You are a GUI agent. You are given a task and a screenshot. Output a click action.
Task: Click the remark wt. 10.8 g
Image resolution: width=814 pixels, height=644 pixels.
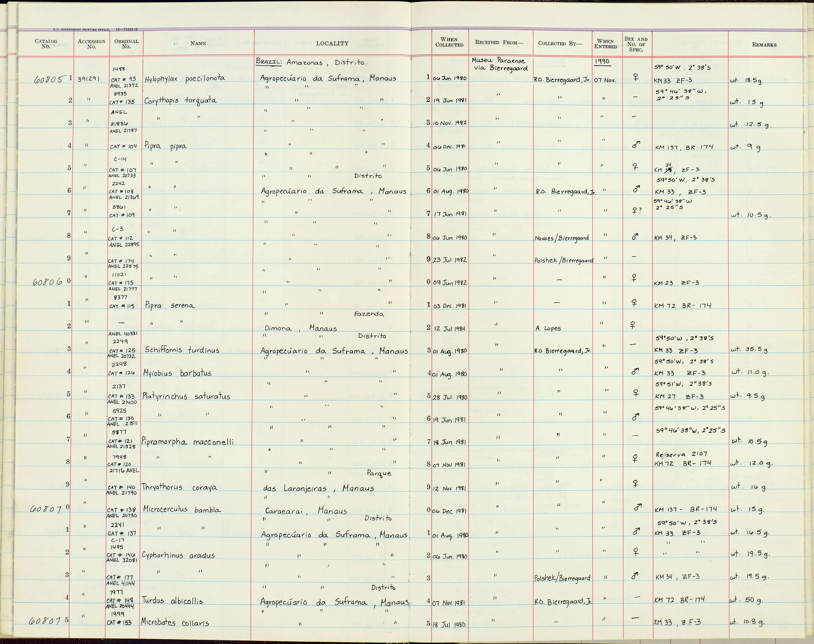[748, 622]
